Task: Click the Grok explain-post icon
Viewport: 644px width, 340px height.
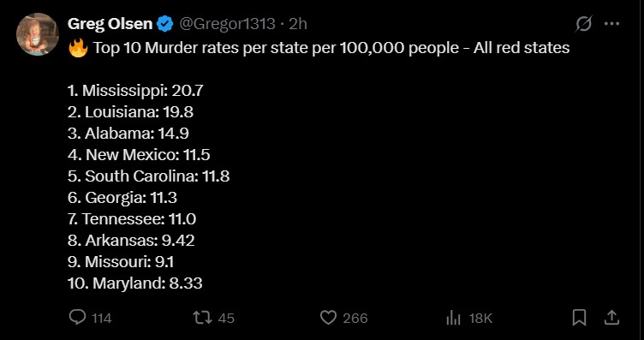Action: (584, 24)
